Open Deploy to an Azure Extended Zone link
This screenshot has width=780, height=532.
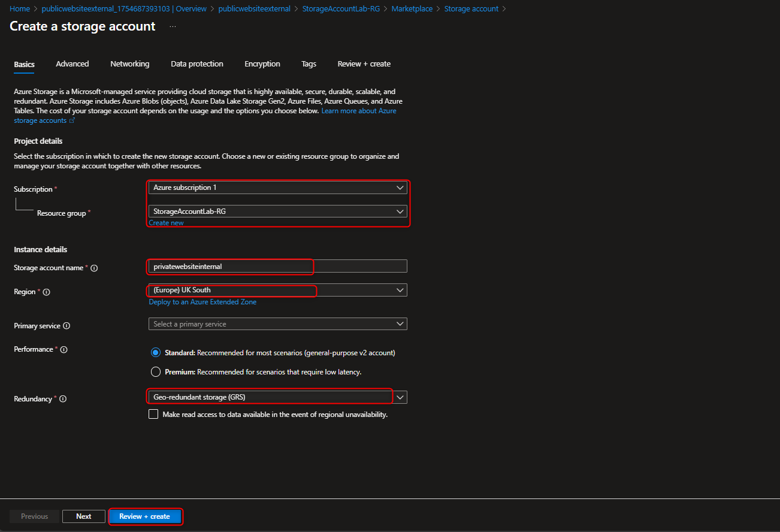click(x=202, y=301)
